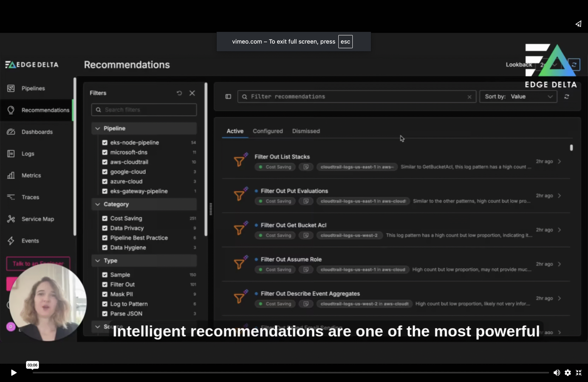Image resolution: width=588 pixels, height=382 pixels.
Task: Open the Dismissed recommendations tab
Action: (x=306, y=131)
